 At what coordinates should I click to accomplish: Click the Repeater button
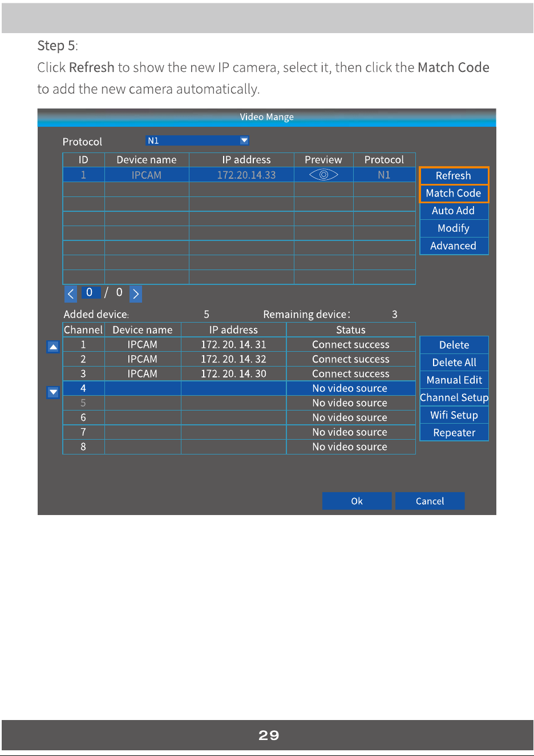[454, 433]
